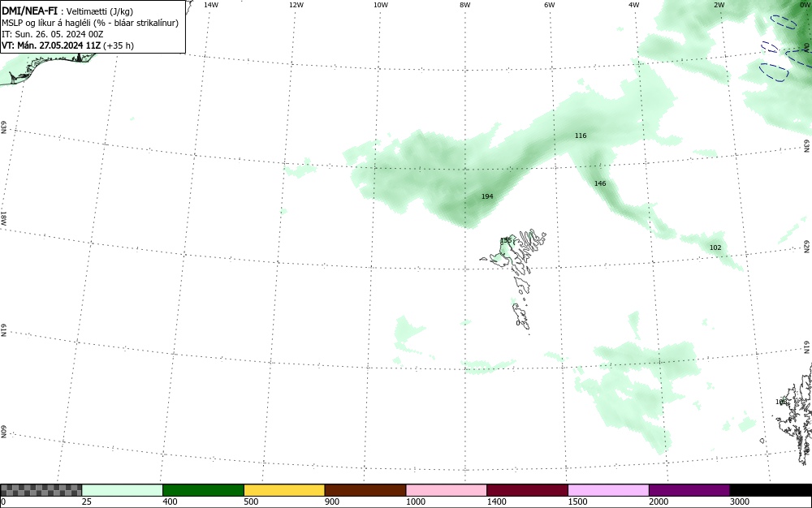Click the 1000 label on the legend scale

(415, 502)
